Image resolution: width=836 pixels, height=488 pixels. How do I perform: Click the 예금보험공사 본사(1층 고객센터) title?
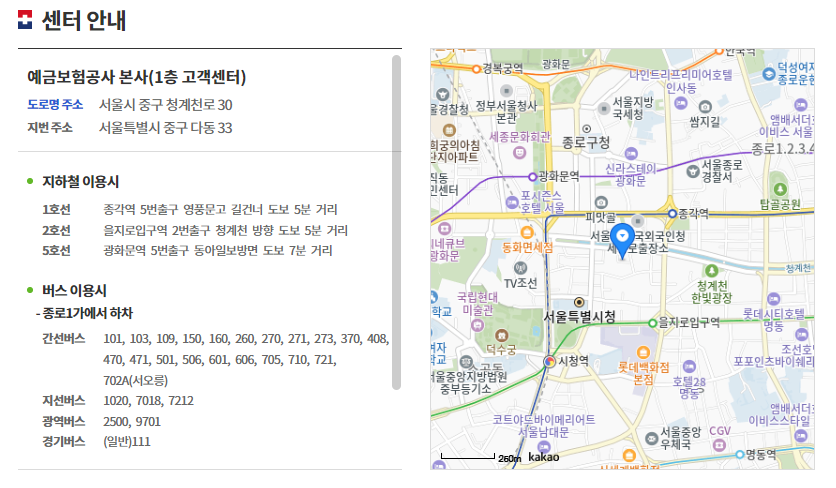click(x=136, y=77)
